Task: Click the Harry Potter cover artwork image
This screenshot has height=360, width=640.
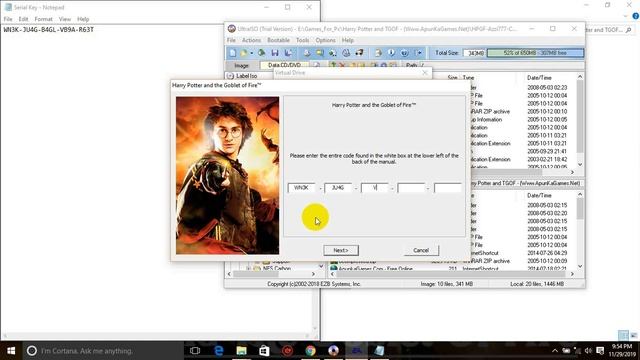Action: point(227,176)
